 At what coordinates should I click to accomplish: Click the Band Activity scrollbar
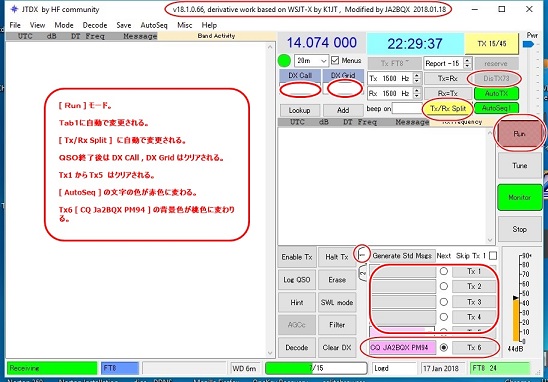(270, 200)
